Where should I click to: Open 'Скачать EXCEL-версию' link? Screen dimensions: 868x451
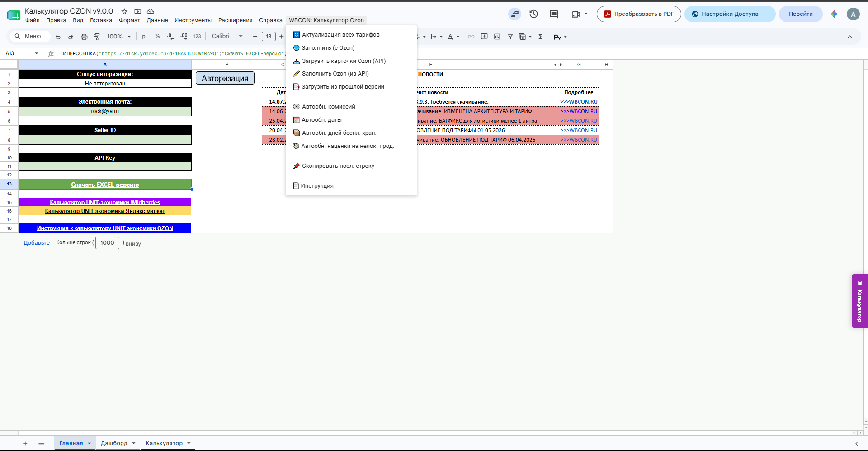tap(105, 185)
